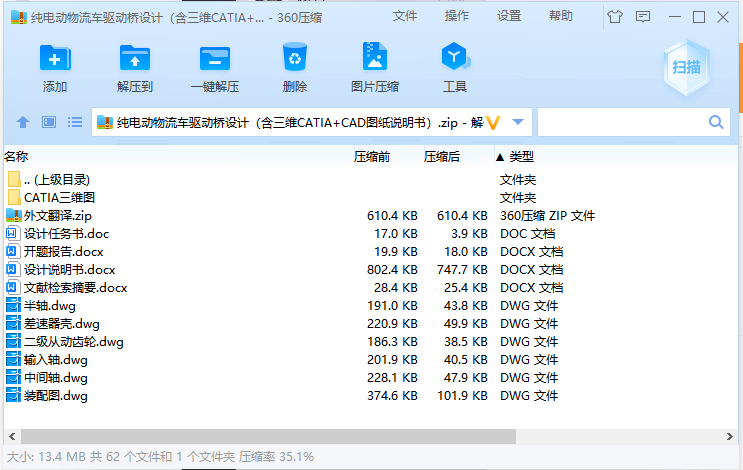
Task: Click the '802.4 KB' size cell
Action: click(x=392, y=270)
